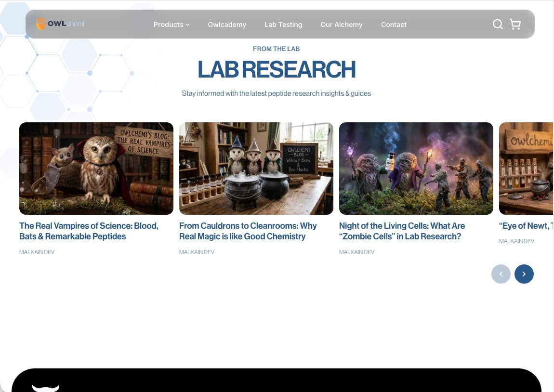Open the shopping cart icon
This screenshot has height=392, width=554.
[515, 24]
